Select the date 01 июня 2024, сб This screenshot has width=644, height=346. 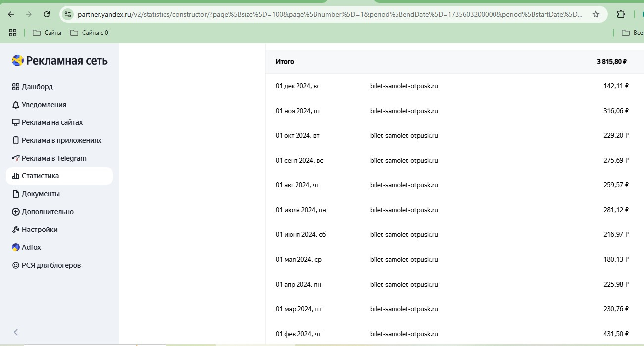(x=301, y=234)
